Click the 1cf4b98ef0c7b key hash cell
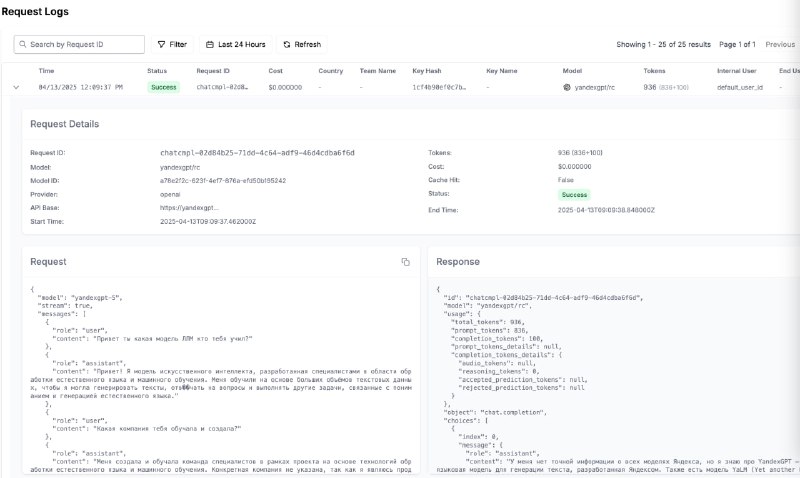The height and width of the screenshot is (478, 800). (439, 87)
